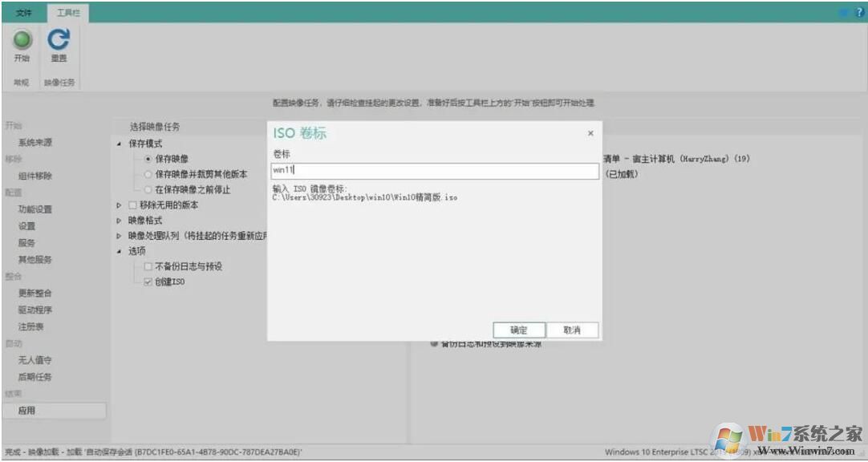Collapse the 选项 tree node
The width and height of the screenshot is (868, 462).
[x=120, y=252]
